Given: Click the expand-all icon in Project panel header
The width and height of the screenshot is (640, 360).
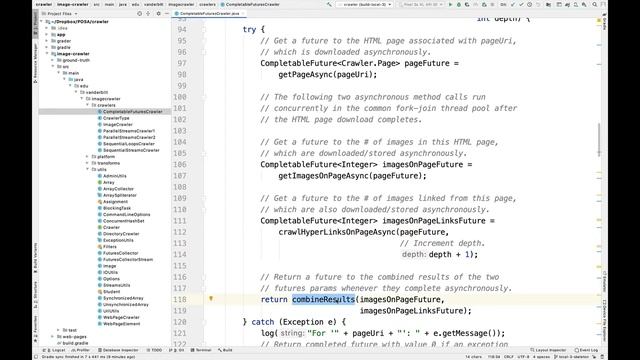Looking at the screenshot, I should (148, 13).
